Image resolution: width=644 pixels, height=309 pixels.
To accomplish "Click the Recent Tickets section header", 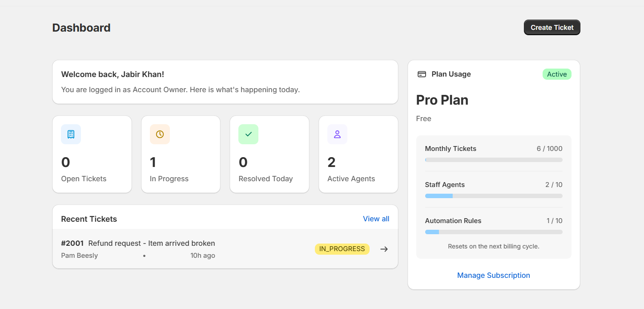I will (89, 219).
